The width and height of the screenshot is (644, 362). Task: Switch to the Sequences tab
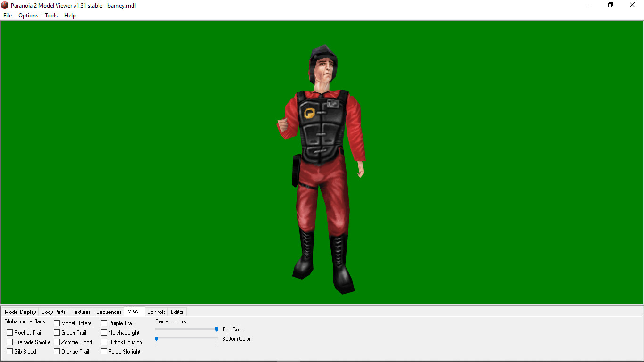(109, 312)
